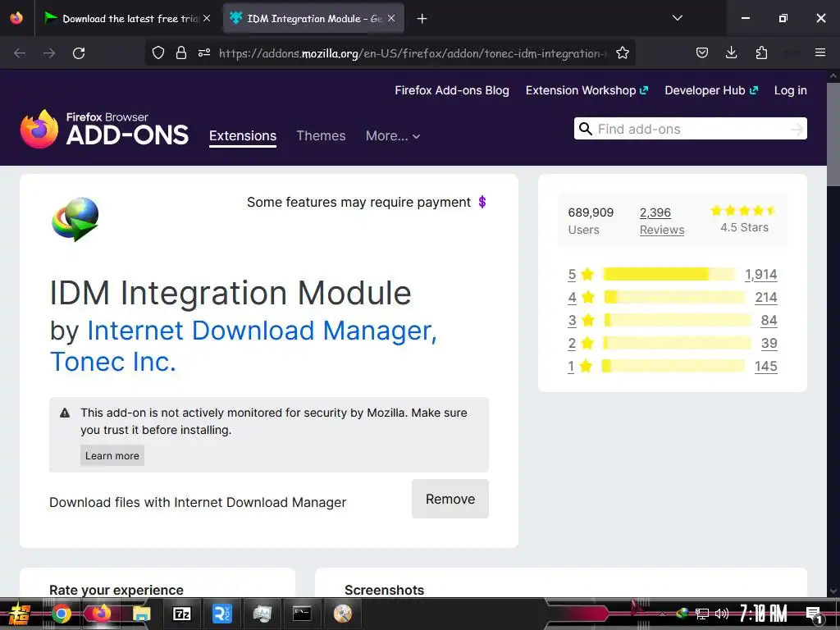Click the address bar URL field

(x=413, y=53)
